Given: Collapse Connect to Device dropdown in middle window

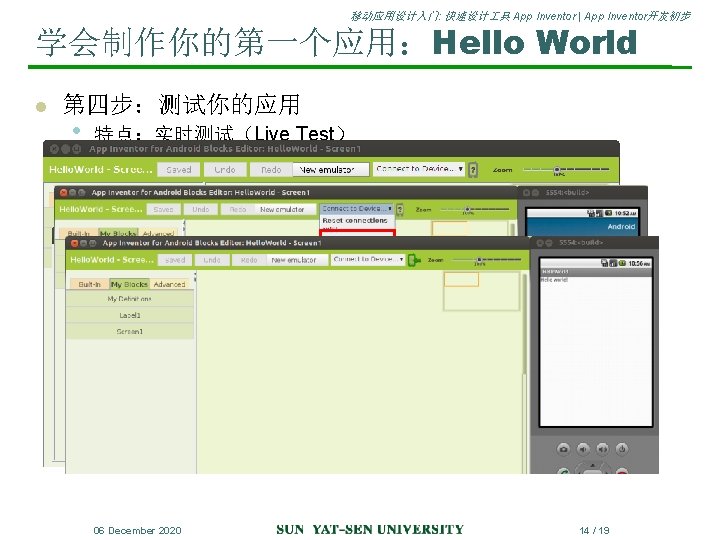Looking at the screenshot, I should pos(356,209).
